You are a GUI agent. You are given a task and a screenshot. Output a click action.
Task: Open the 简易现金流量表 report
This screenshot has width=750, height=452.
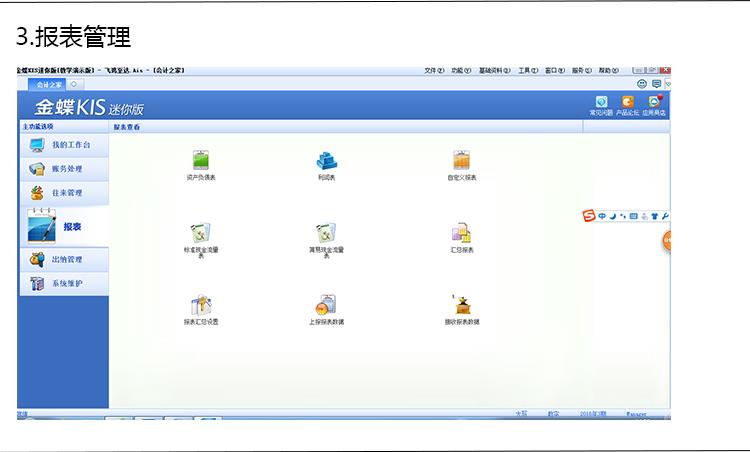point(326,234)
